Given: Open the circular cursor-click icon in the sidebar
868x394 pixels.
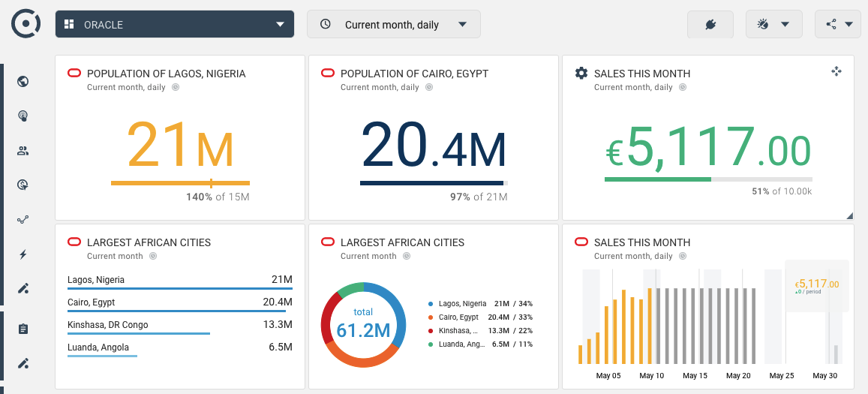Looking at the screenshot, I should pyautogui.click(x=23, y=185).
